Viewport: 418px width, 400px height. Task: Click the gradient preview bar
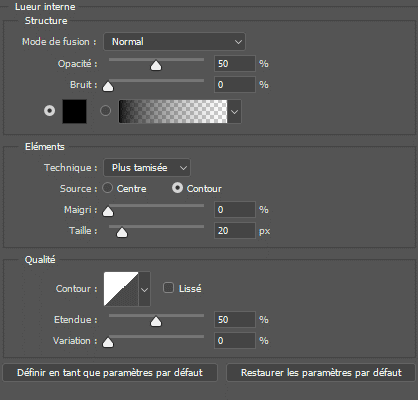pyautogui.click(x=173, y=112)
